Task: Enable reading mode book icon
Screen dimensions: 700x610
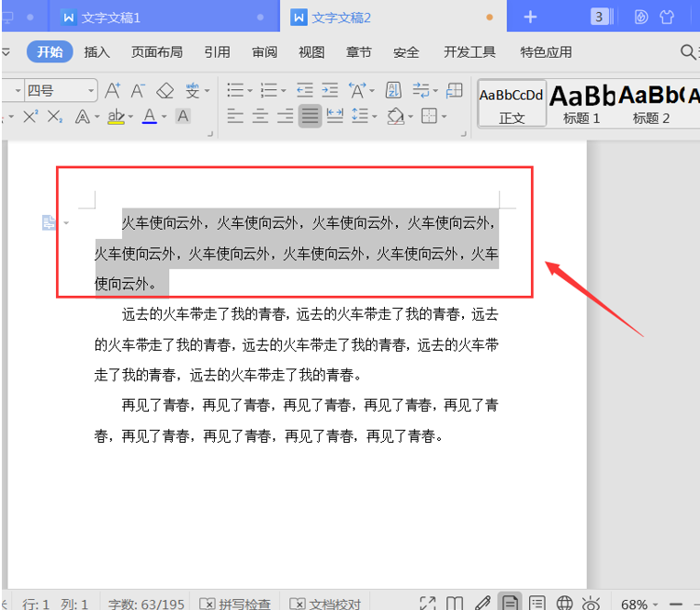Action: (455, 603)
